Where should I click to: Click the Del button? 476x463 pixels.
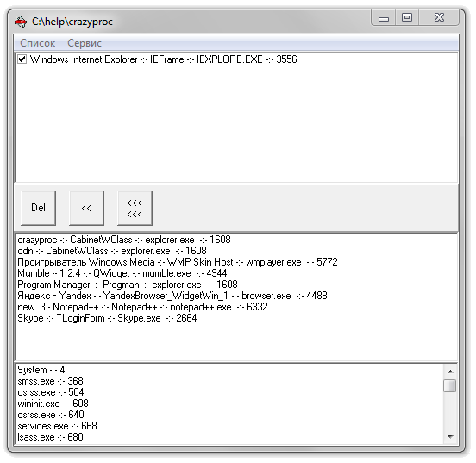tap(38, 208)
